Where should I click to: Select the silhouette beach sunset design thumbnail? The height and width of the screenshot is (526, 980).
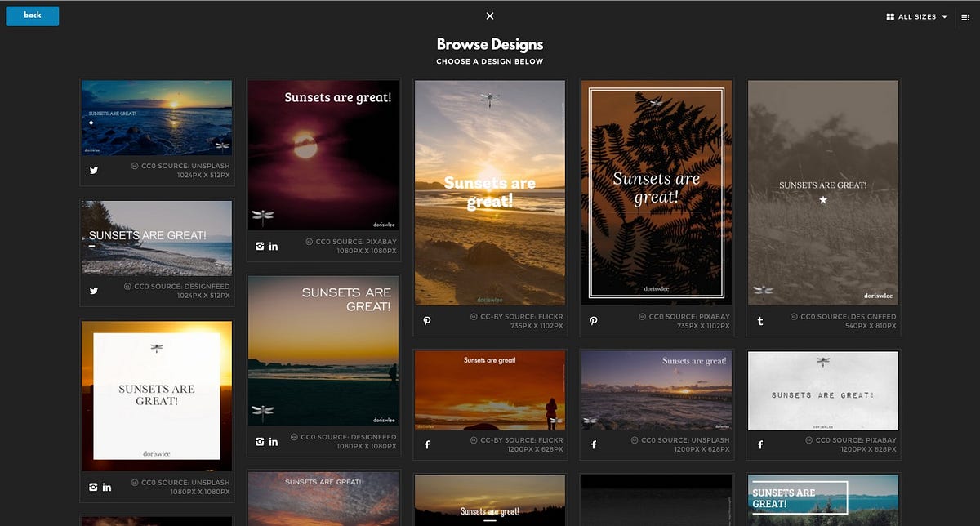[x=489, y=390]
